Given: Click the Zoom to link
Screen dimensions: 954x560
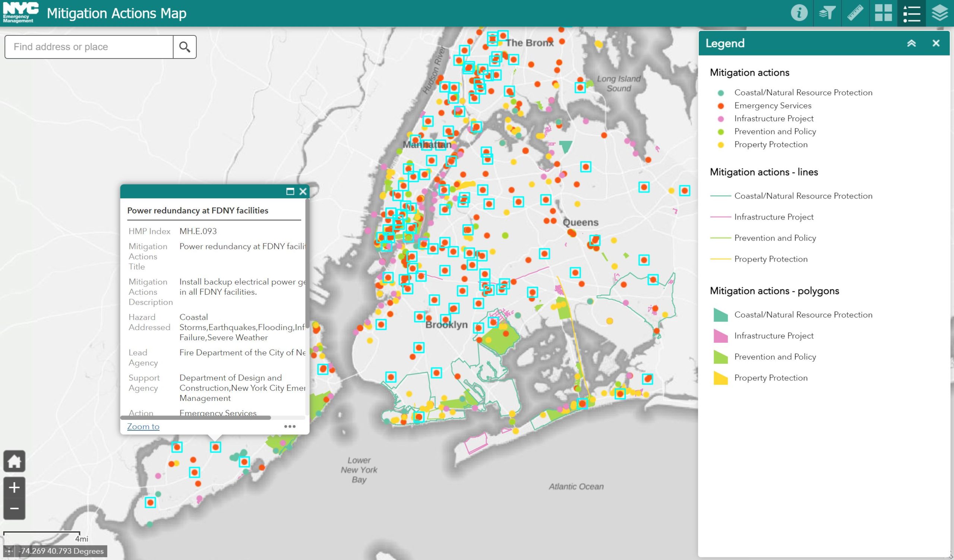Looking at the screenshot, I should click(143, 427).
